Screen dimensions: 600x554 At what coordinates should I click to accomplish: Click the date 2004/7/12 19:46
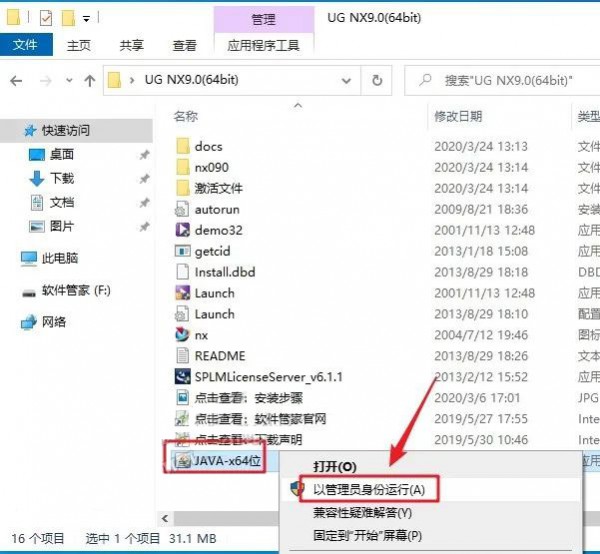(x=481, y=335)
